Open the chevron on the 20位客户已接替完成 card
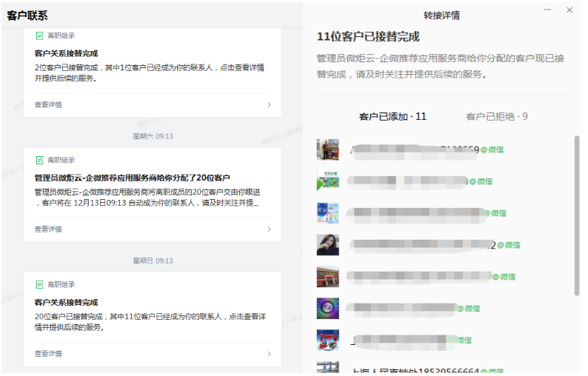Screen dimensions: 588x376 pyautogui.click(x=269, y=354)
